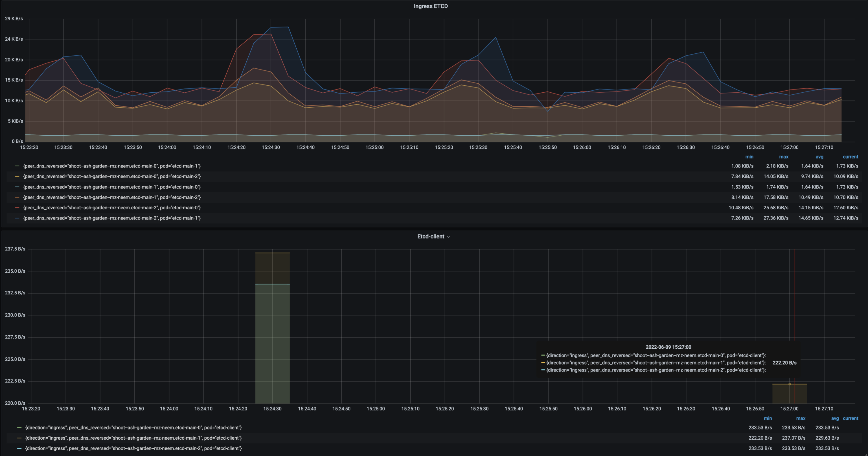Sort Ingress ETCD legend by max column
868x456 pixels.
[x=784, y=157]
